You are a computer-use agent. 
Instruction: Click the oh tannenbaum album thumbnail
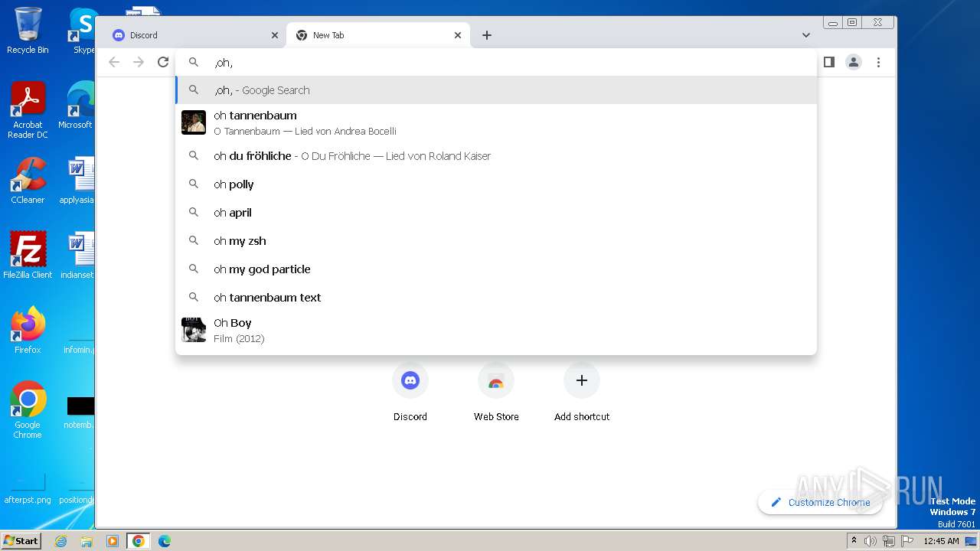(194, 122)
